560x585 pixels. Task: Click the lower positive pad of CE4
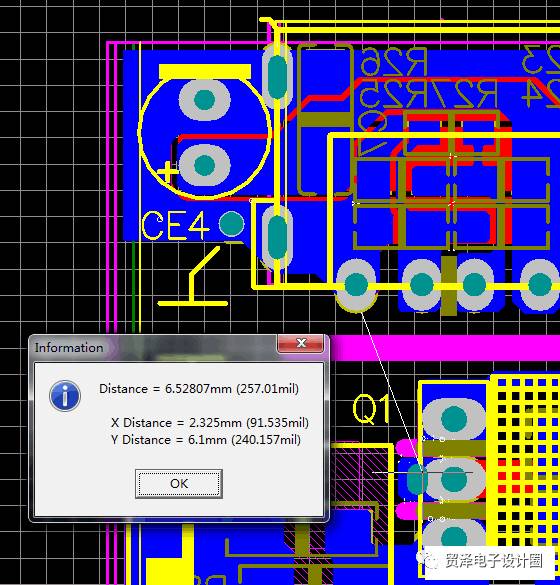tap(204, 165)
